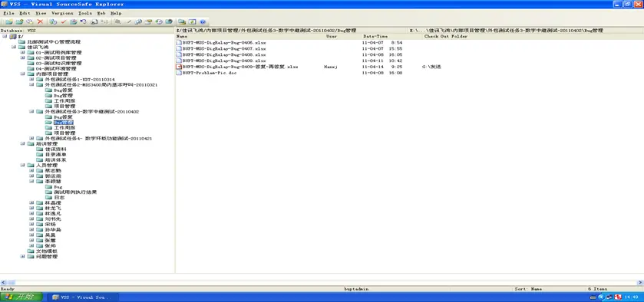
Task: Open the Tools menu
Action: pos(85,13)
